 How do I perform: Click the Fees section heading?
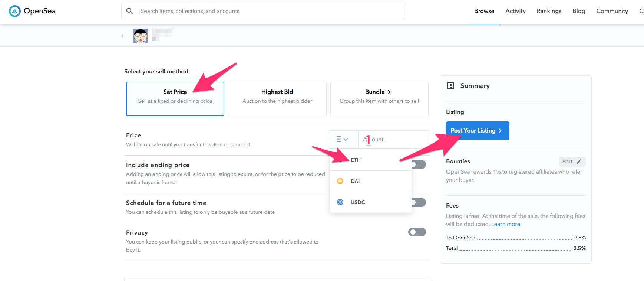(452, 205)
